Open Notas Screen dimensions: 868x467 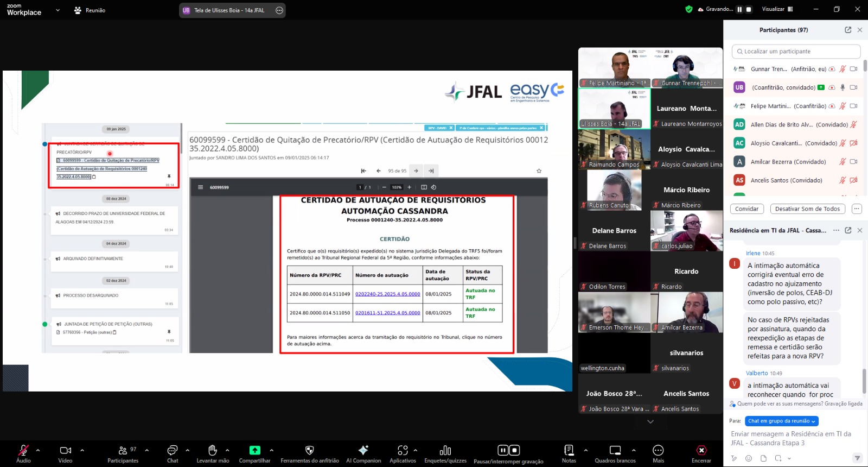click(x=569, y=453)
